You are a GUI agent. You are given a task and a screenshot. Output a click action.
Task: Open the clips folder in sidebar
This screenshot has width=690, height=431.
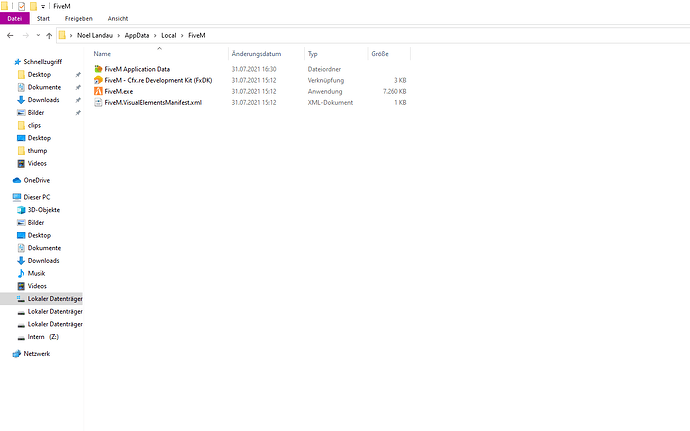[34, 125]
